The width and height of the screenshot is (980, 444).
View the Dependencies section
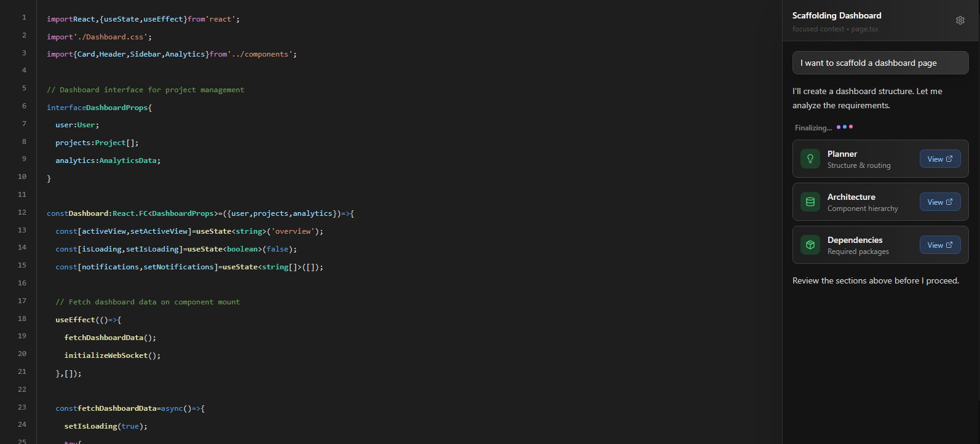coord(940,245)
